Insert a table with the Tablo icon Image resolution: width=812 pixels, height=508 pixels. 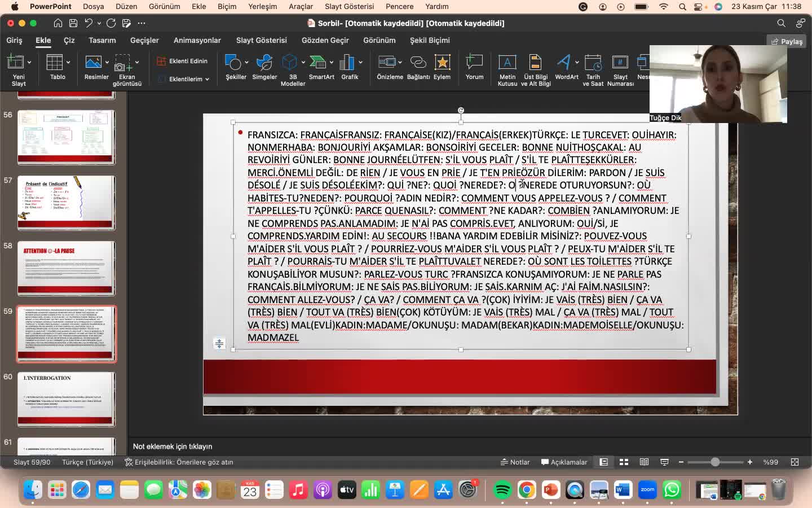[x=55, y=63]
